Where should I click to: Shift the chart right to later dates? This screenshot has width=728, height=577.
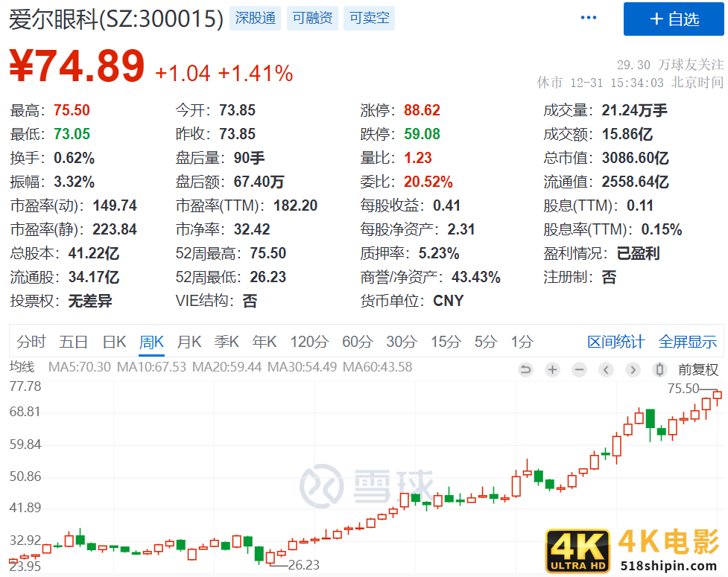coord(633,370)
